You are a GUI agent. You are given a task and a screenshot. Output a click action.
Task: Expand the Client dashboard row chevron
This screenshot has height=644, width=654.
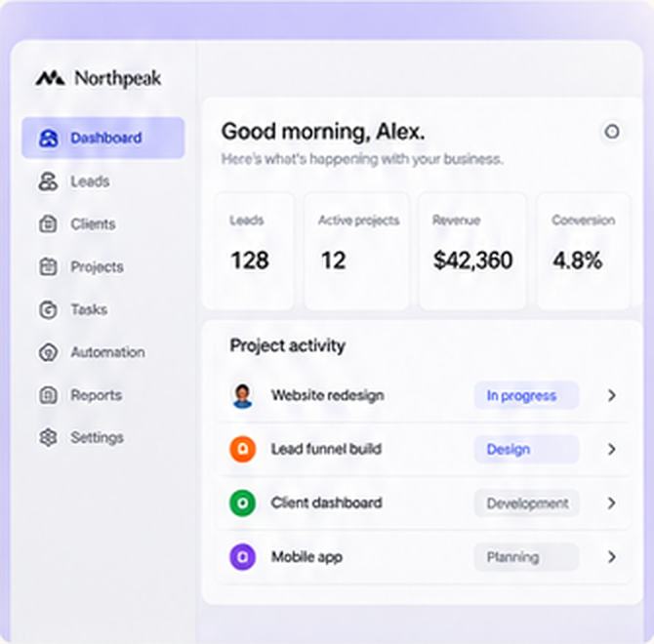612,503
